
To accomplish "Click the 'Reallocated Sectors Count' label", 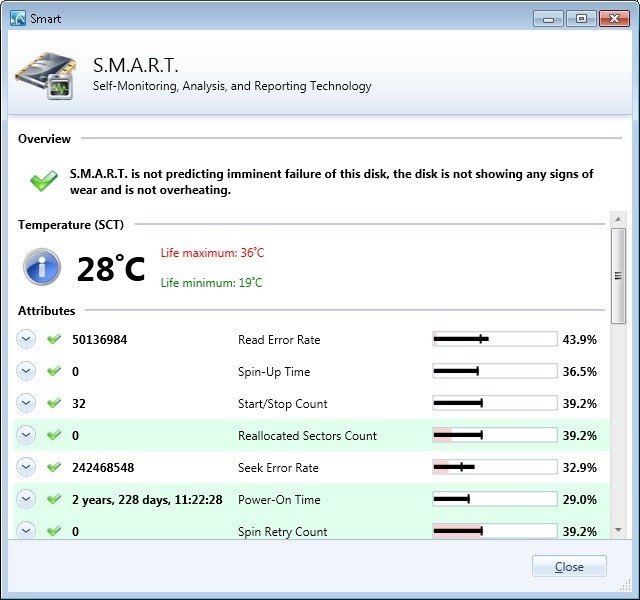I will click(x=307, y=436).
